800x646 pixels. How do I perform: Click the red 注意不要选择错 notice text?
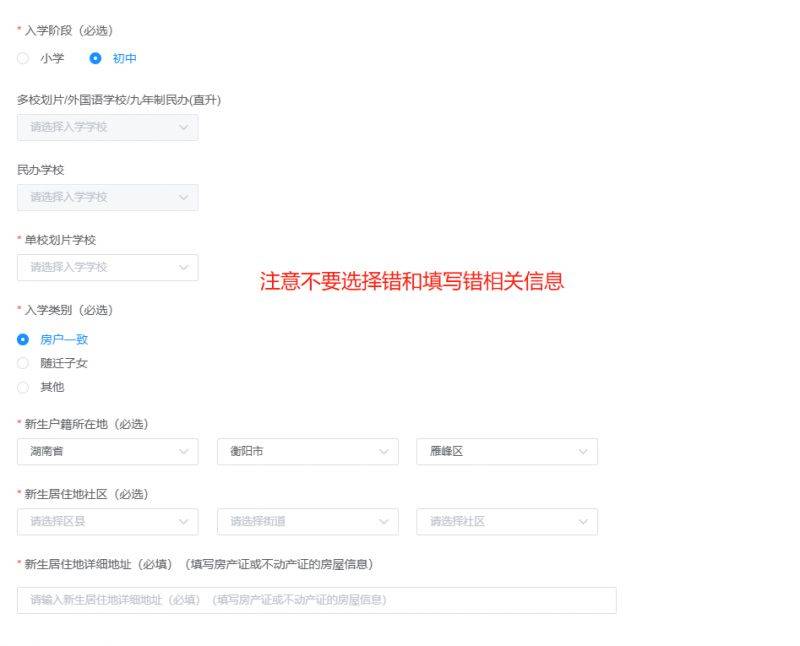coord(412,281)
